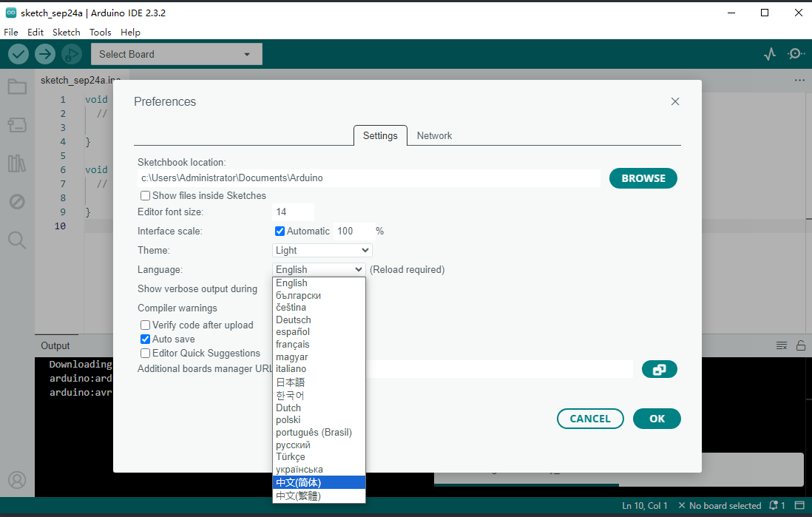Click the Arduino IDE logo in title bar
812x517 pixels.
tap(11, 13)
